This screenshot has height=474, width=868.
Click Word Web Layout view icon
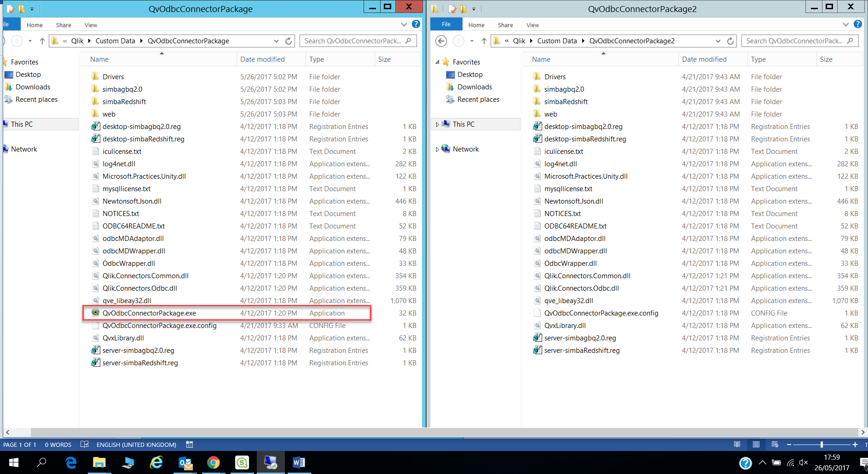775,445
